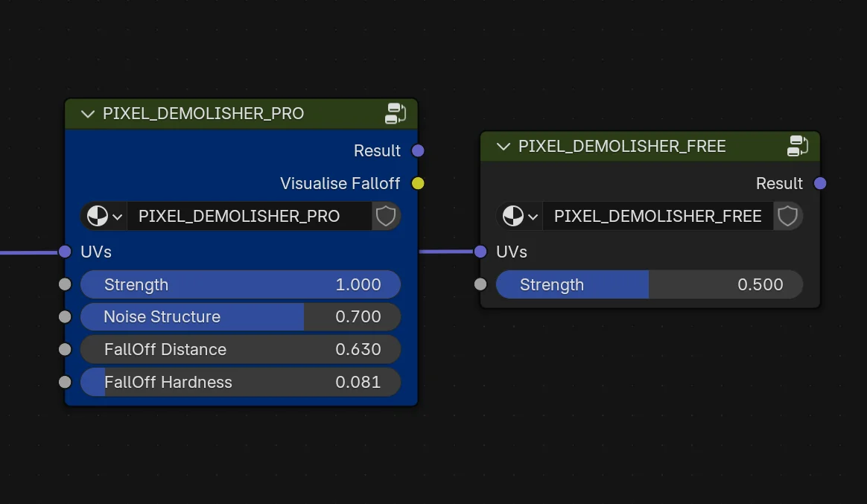
Task: Adjust the Strength slider on PIXEL_DEMOLISHER_FREE
Action: coord(648,284)
